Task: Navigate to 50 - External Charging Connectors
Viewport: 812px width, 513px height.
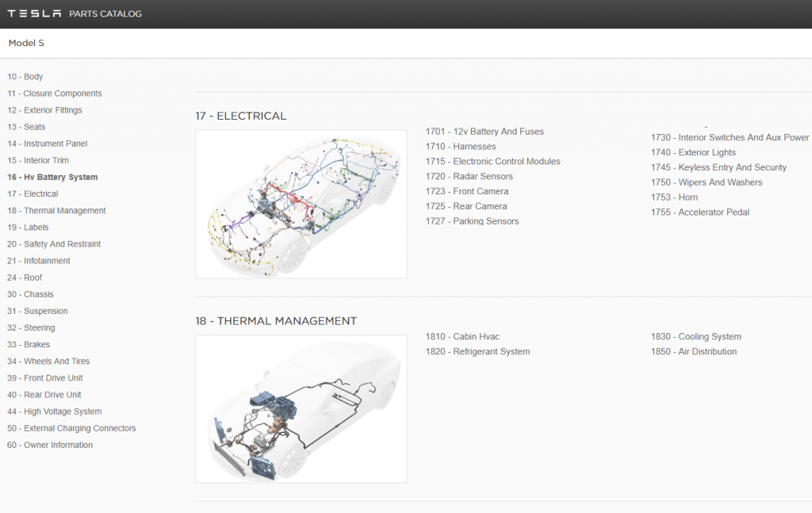Action: (71, 427)
